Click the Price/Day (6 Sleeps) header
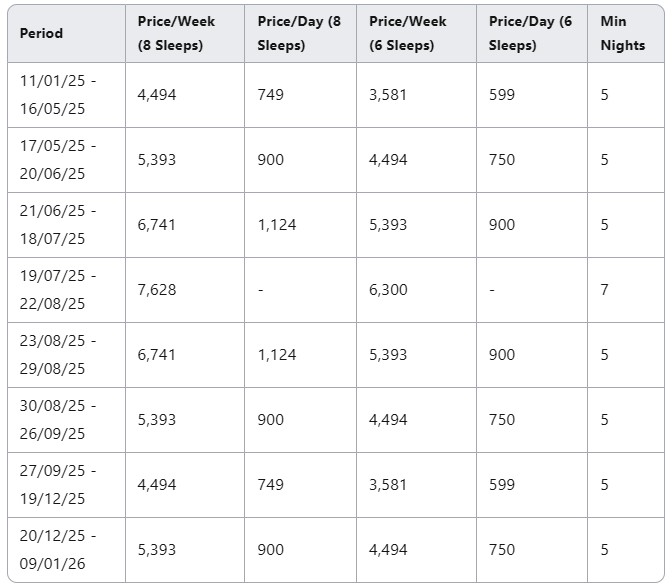This screenshot has height=586, width=672. pos(530,33)
